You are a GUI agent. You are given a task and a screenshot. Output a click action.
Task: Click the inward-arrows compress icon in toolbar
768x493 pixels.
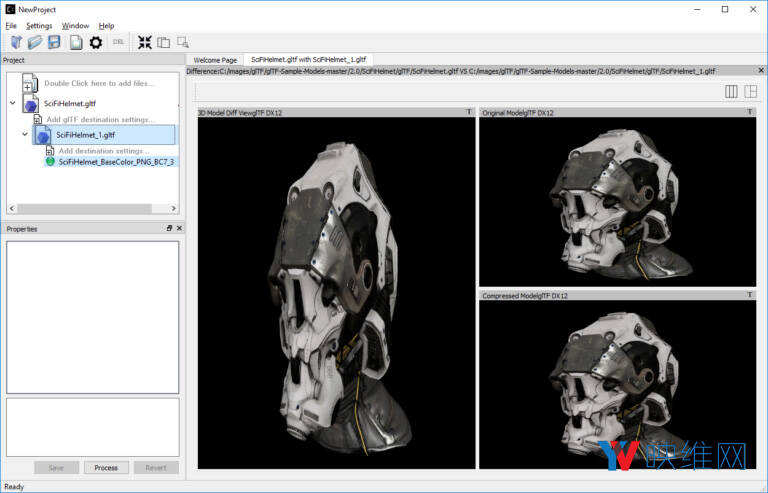click(144, 42)
